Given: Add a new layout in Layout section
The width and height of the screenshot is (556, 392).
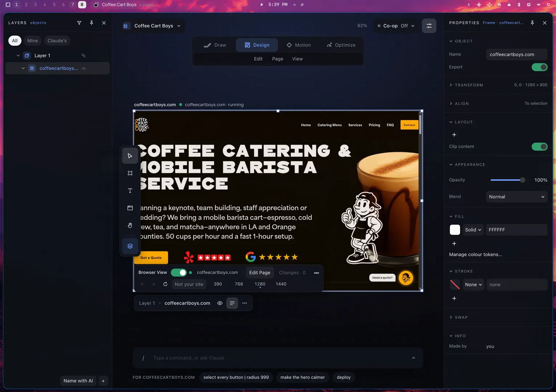Looking at the screenshot, I should tap(454, 135).
